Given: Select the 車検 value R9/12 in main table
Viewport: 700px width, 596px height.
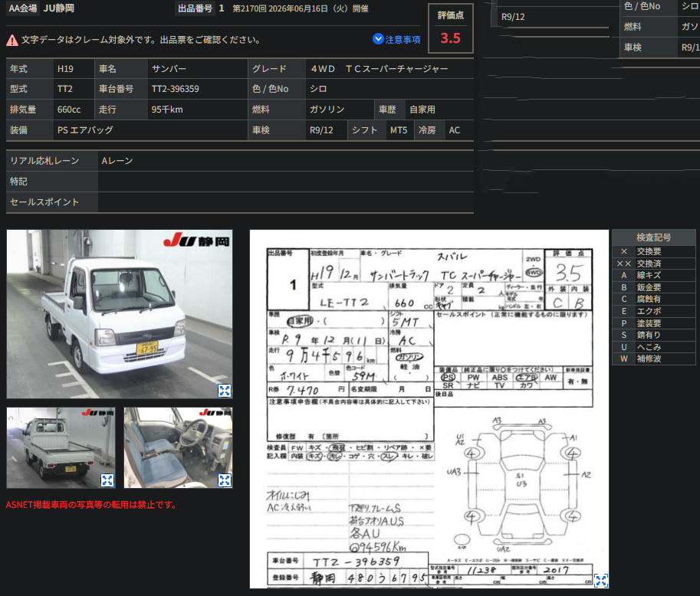Looking at the screenshot, I should point(321,129).
